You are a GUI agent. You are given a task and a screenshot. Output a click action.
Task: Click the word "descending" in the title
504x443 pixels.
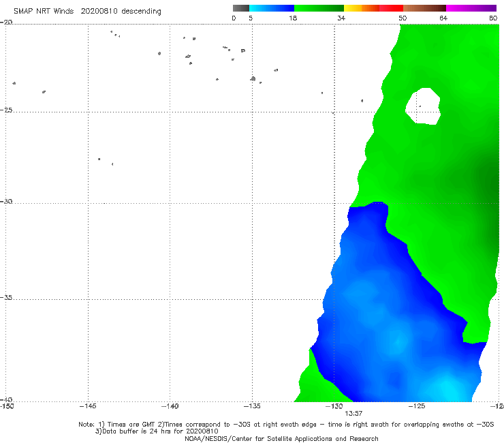[x=142, y=12]
